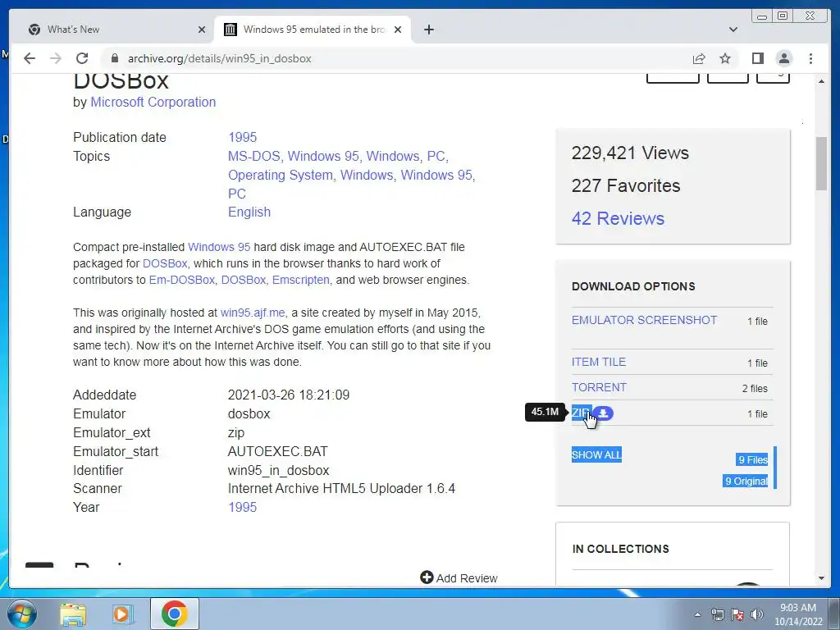Open the Microsoft Corporation author link
This screenshot has height=630, width=840.
pyautogui.click(x=153, y=102)
